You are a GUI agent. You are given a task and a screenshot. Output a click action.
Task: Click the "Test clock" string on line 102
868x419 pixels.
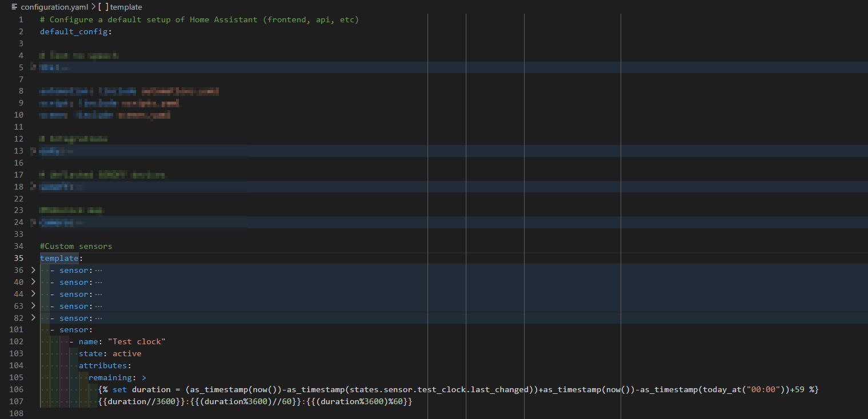pos(137,341)
